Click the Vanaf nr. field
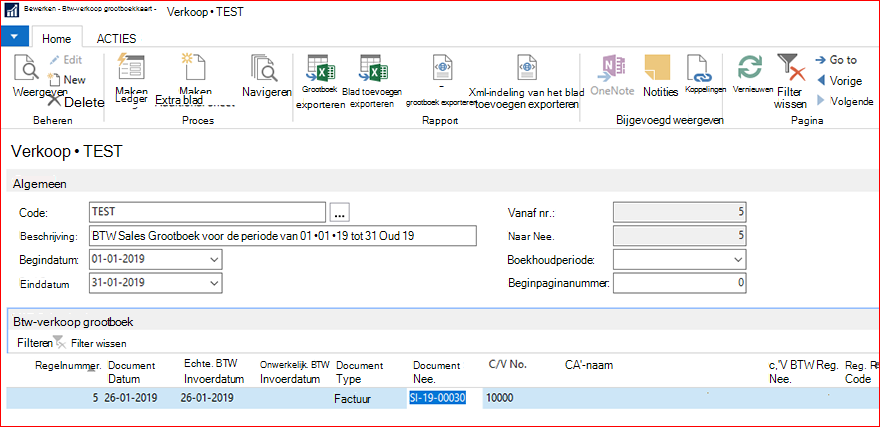Viewport: 880px width, 427px height. [680, 213]
